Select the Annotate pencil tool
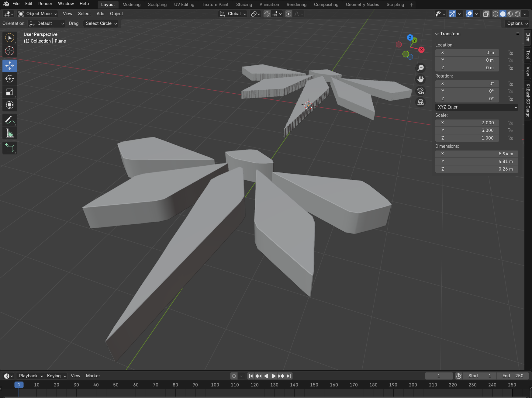Image resolution: width=532 pixels, height=398 pixels. coord(10,120)
